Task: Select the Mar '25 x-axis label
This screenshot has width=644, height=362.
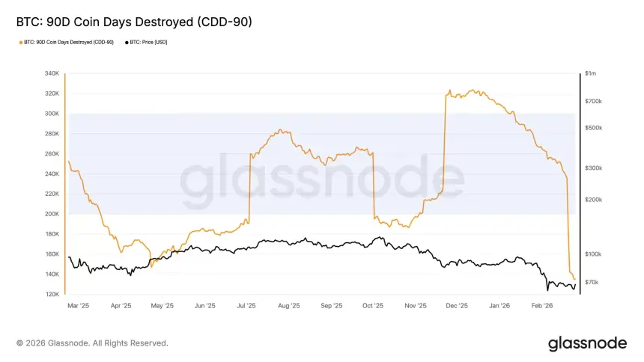Action: point(78,306)
